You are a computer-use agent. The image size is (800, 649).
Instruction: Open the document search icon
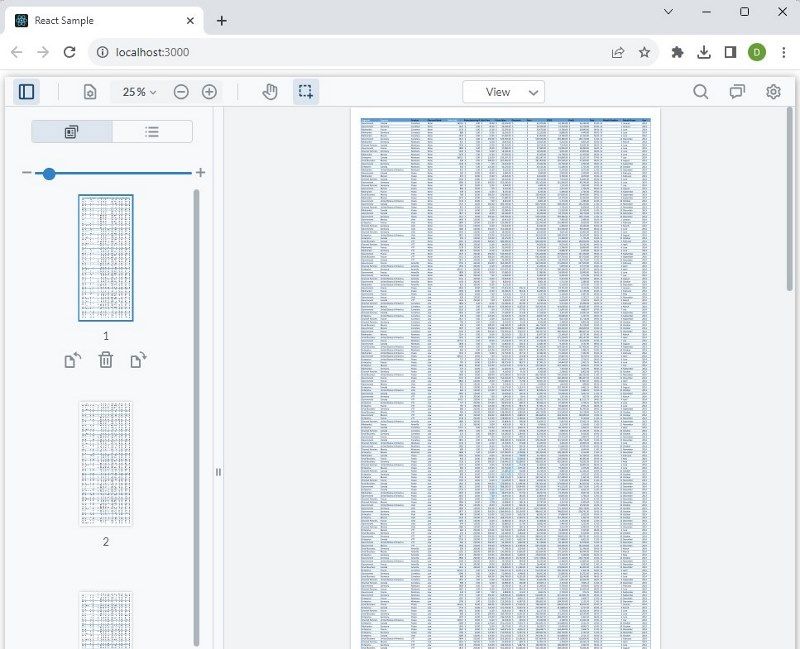[700, 92]
